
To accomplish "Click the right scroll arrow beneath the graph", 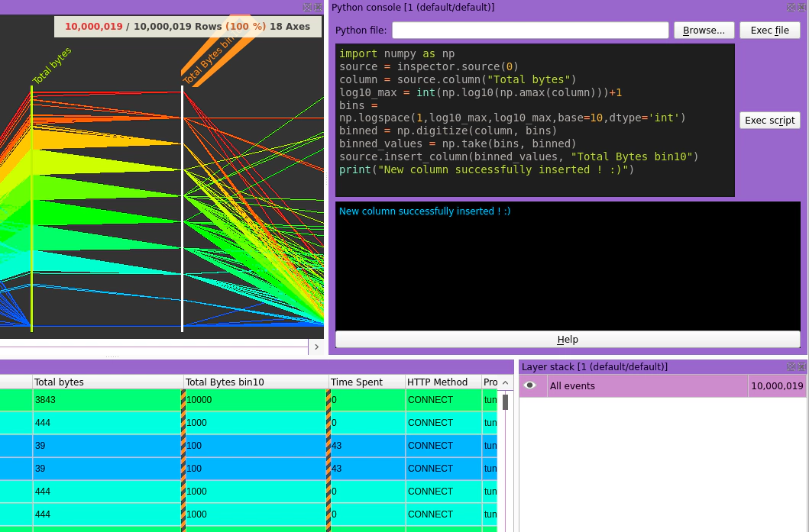I will pos(316,347).
